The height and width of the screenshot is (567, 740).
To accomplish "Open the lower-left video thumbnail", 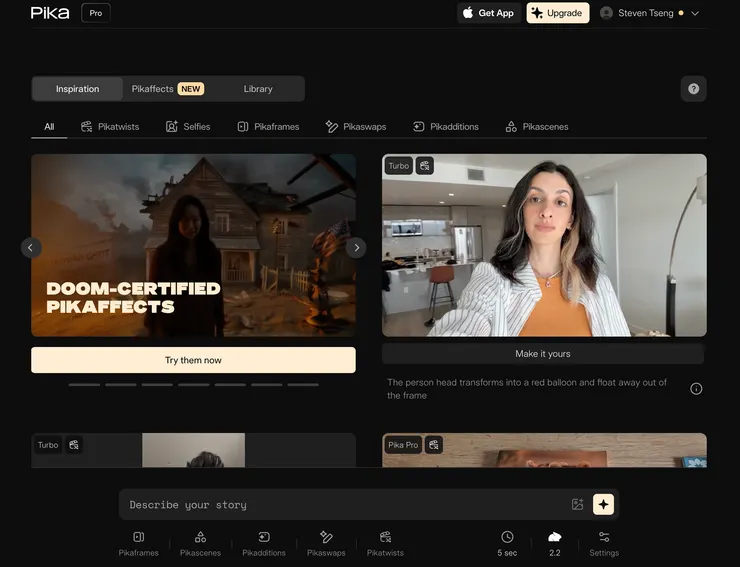I will (x=193, y=450).
